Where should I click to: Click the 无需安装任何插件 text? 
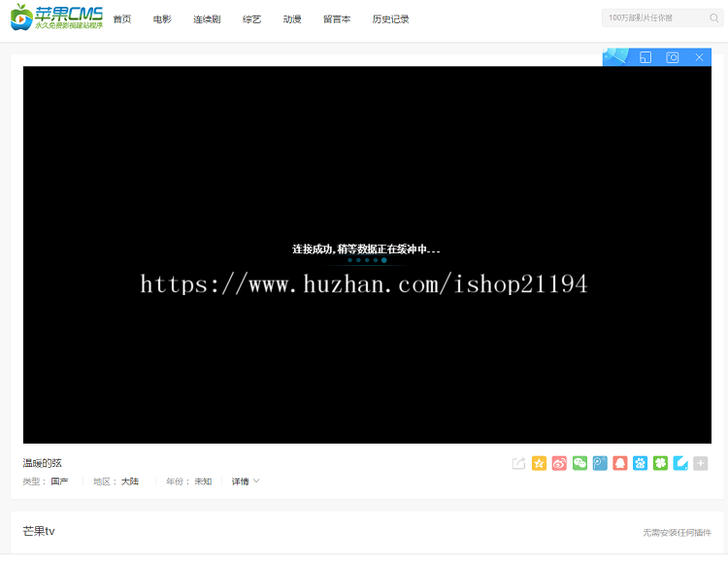[677, 532]
